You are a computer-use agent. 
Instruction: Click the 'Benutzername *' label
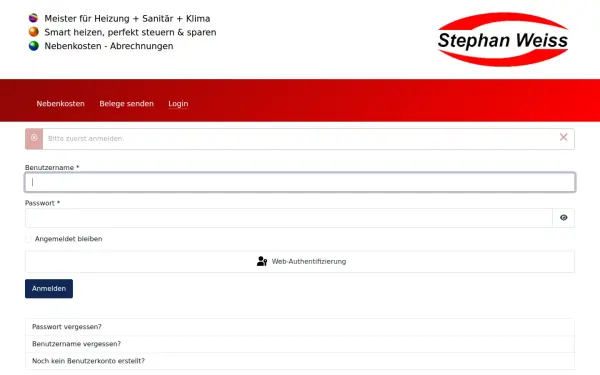click(x=52, y=168)
